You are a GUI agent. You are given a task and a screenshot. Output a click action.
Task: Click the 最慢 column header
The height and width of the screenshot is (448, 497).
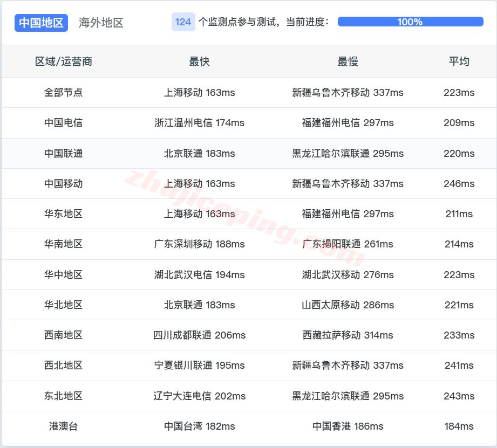[x=348, y=61]
